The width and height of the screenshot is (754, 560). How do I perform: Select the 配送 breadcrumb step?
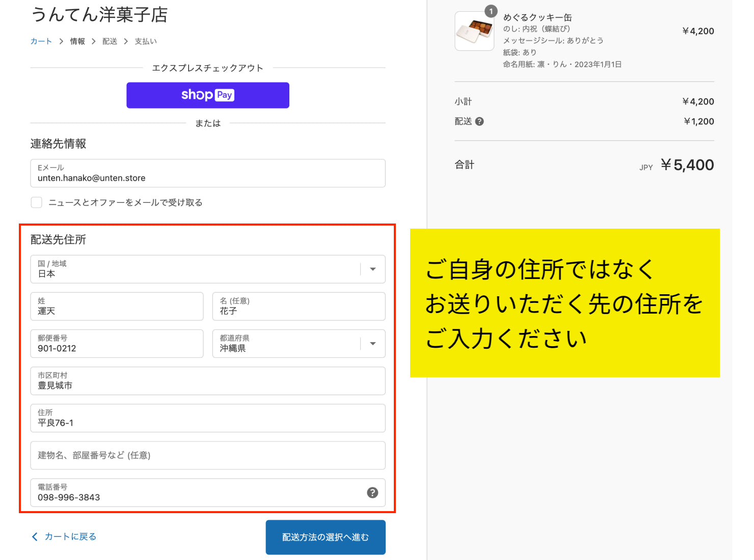pos(110,41)
